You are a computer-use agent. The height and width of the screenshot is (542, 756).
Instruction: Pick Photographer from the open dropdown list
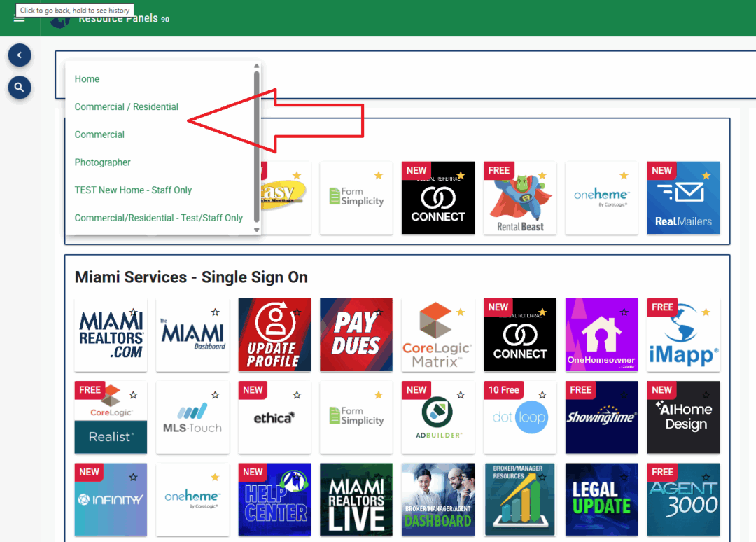(x=102, y=162)
